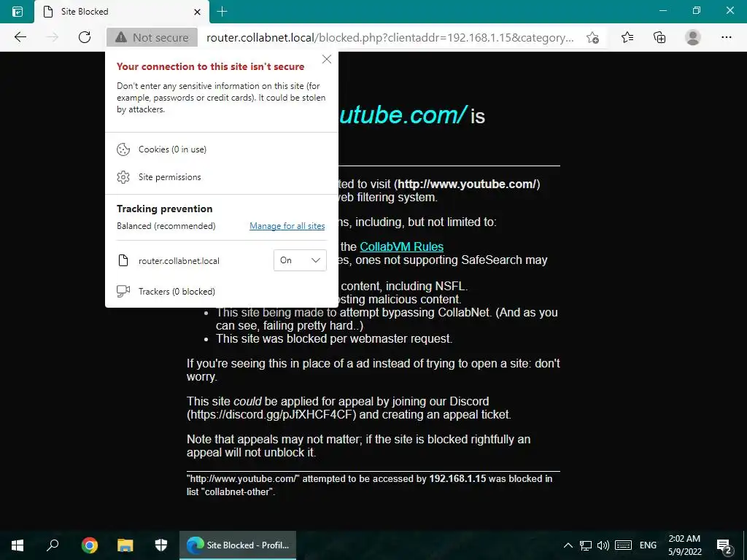The image size is (747, 560).
Task: Open taskbar Search magnifier
Action: pos(53,545)
